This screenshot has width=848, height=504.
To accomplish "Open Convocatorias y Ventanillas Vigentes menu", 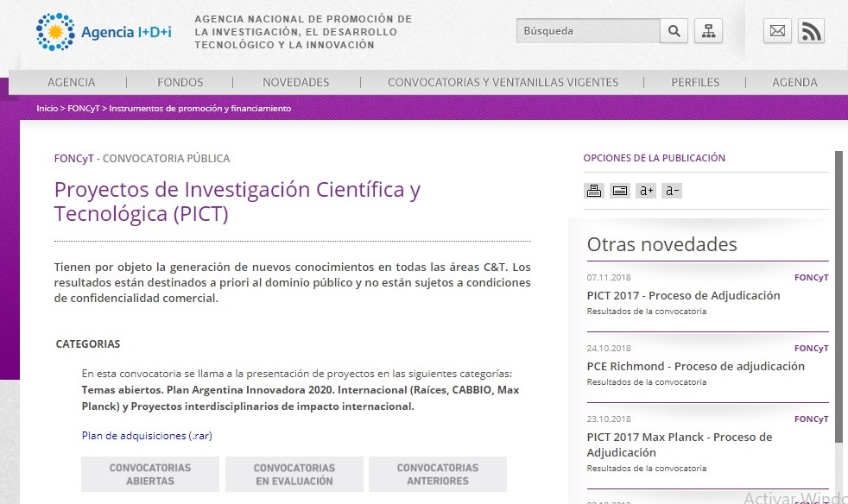I will click(x=503, y=82).
